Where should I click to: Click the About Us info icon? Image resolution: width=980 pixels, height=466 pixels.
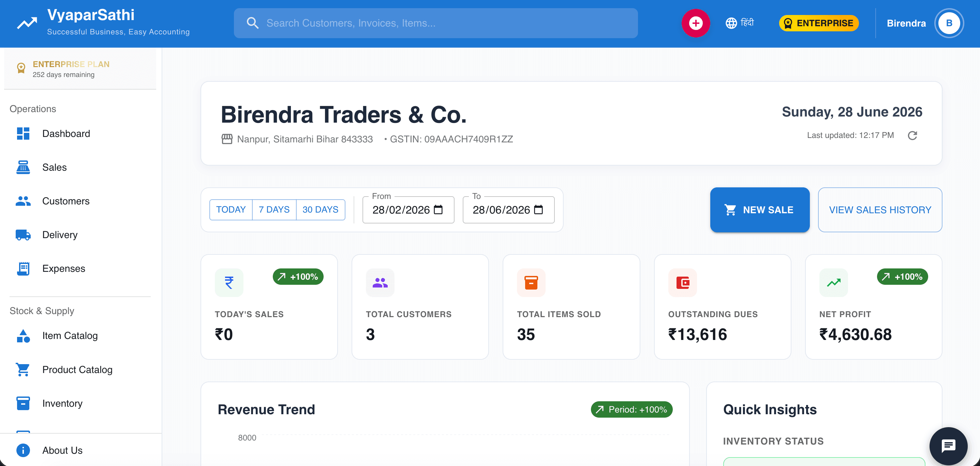pyautogui.click(x=23, y=450)
